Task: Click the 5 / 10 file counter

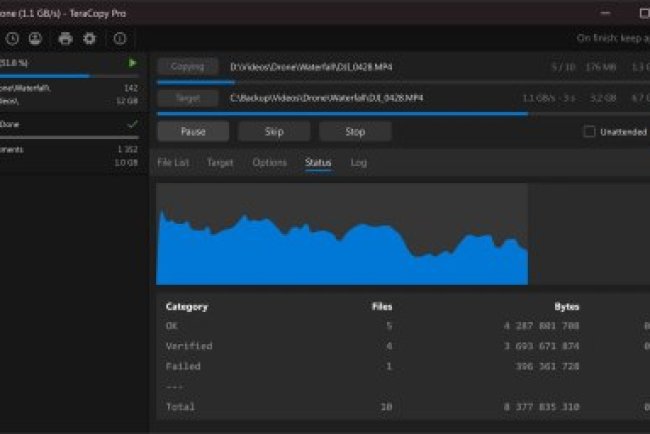Action: tap(563, 67)
